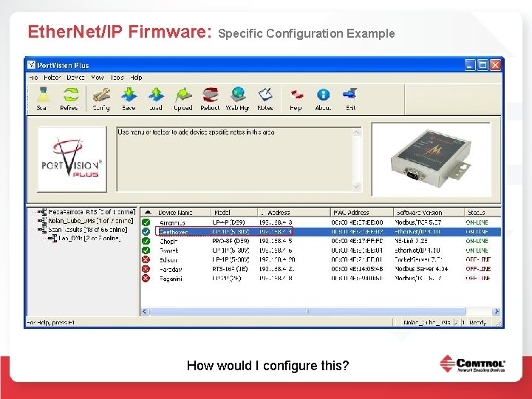Select the Faraday device name
This screenshot has height=399, width=532.
coord(171,270)
